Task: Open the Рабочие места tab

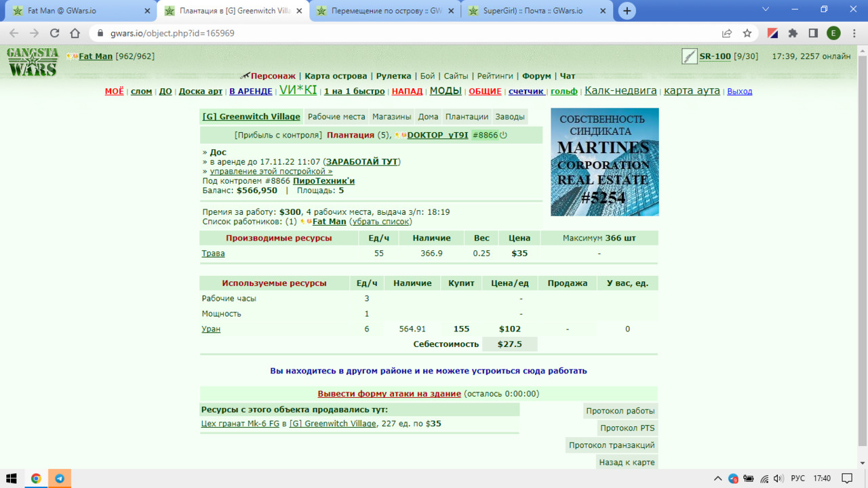Action: (x=337, y=117)
